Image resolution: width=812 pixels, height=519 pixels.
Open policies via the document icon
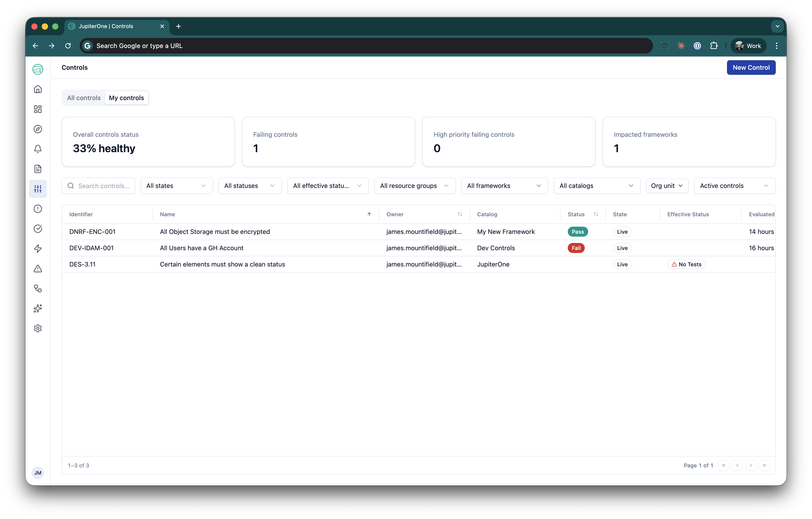tap(38, 169)
